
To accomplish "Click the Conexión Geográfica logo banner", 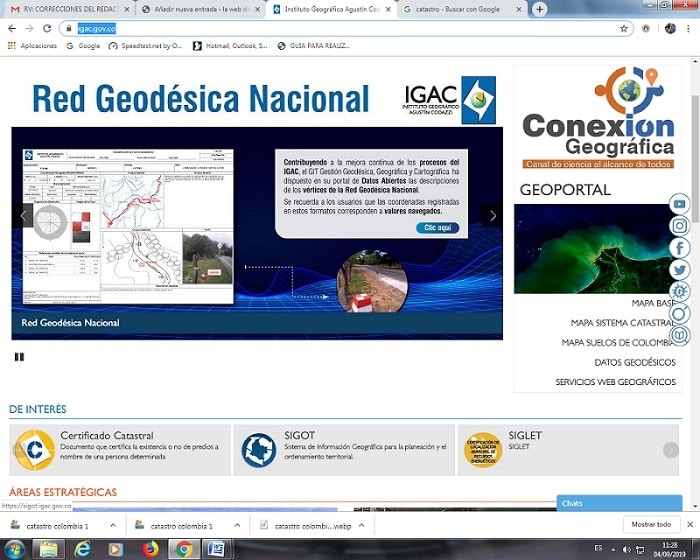I will (x=598, y=117).
